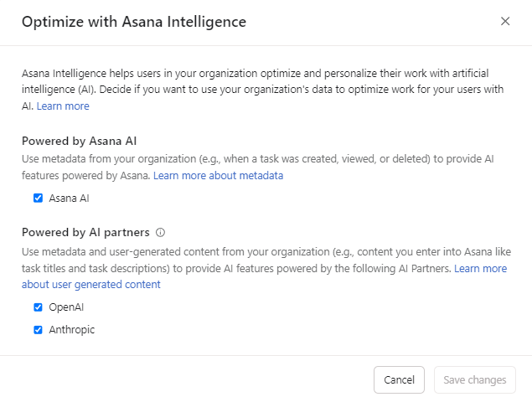This screenshot has width=532, height=397.
Task: Click the empty footer area left of Cancel
Action: [x=184, y=379]
